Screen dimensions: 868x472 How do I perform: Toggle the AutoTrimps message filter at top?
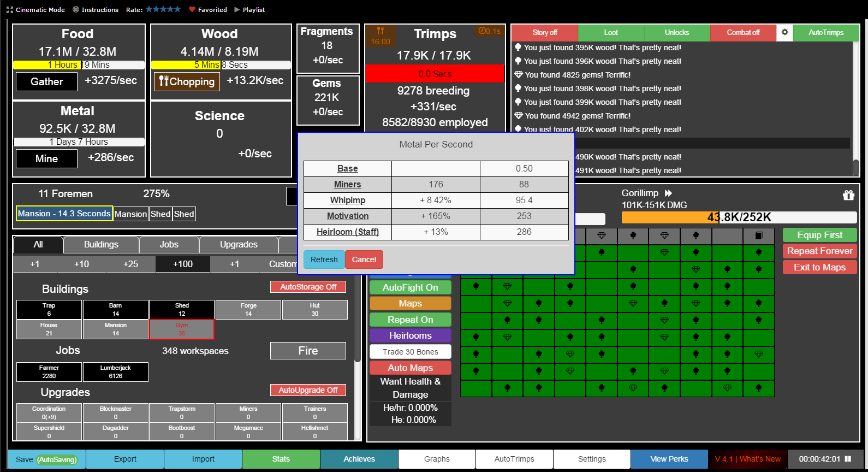[x=826, y=32]
